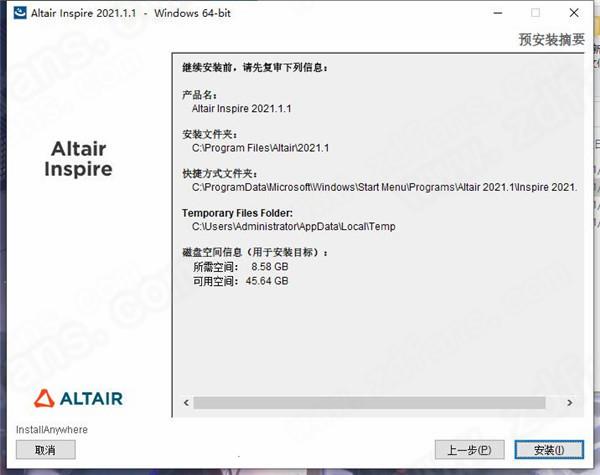Start installation with the 安装(I) button
This screenshot has height=475, width=600.
pos(549,450)
